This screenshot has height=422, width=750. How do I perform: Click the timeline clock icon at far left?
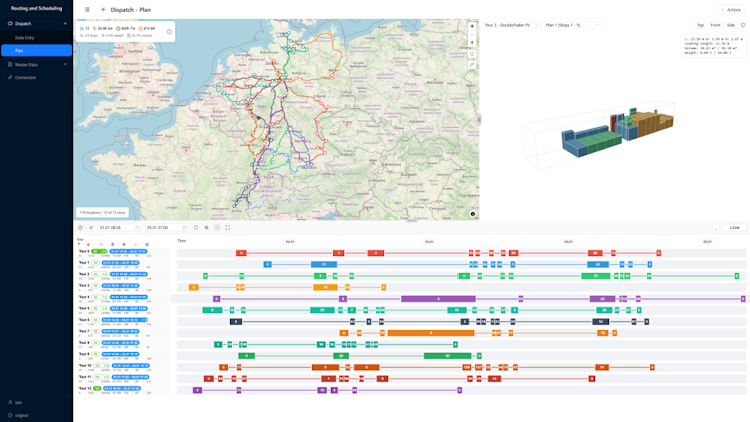pos(80,228)
